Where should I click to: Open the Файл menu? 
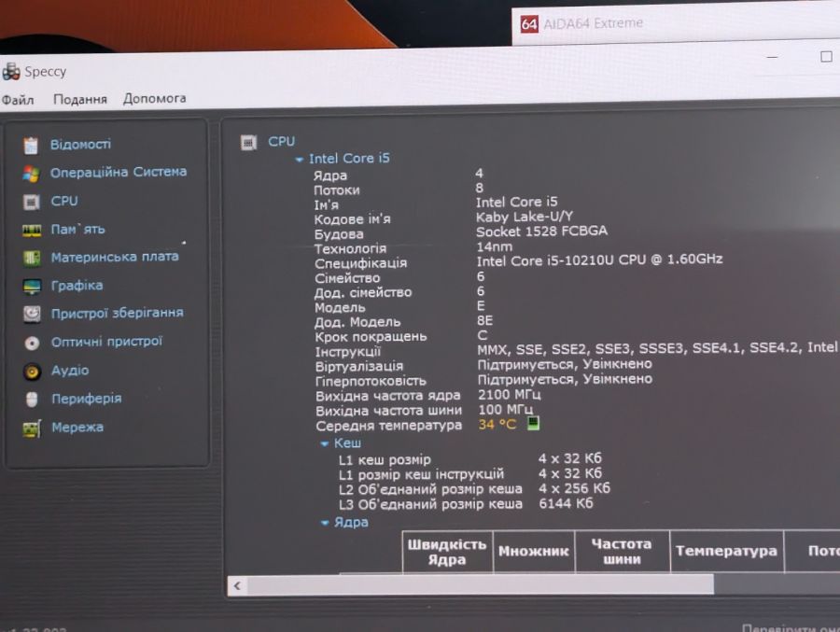click(18, 100)
